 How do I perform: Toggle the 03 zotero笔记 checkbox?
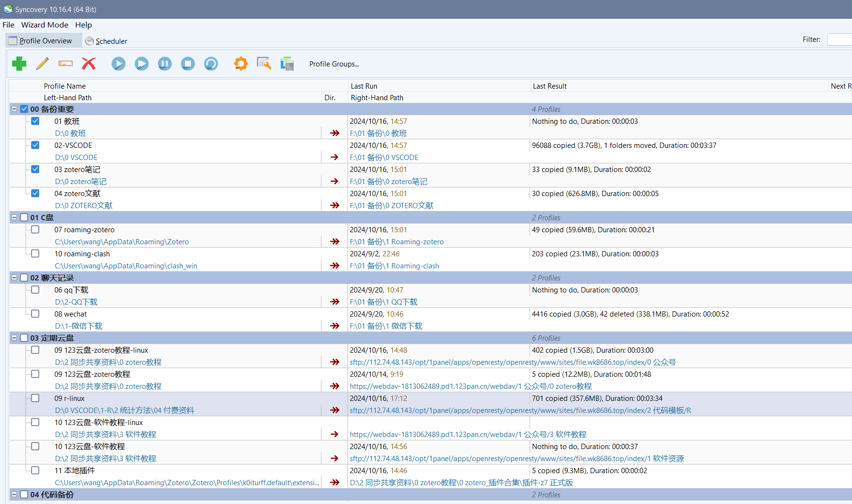[35, 169]
